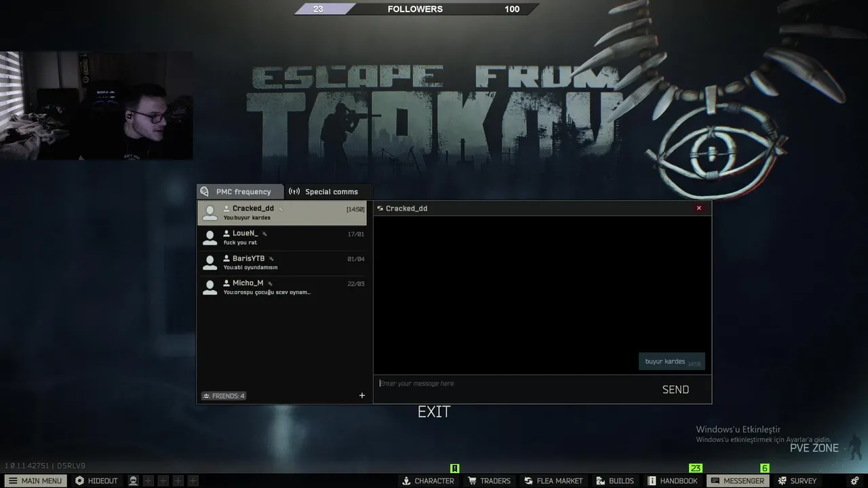868x488 pixels.
Task: Open the FRIENDS: 4 list
Action: (224, 396)
